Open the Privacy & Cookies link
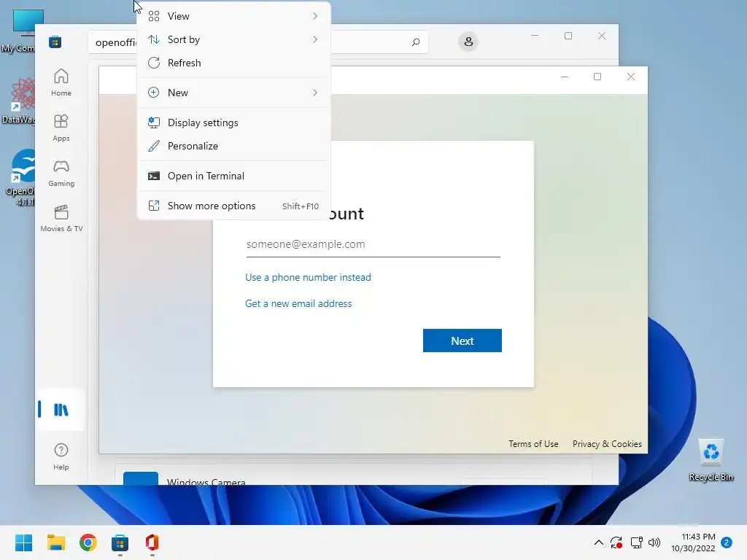 pos(607,444)
